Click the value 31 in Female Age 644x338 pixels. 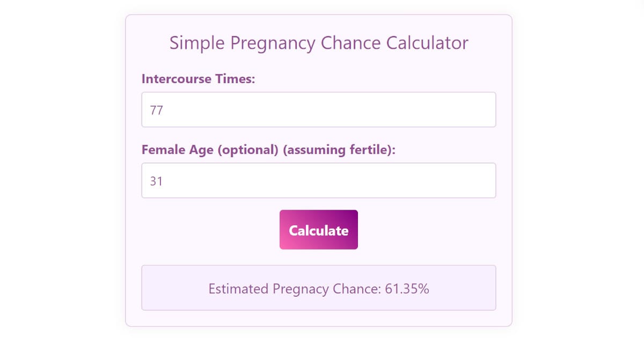pyautogui.click(x=156, y=181)
